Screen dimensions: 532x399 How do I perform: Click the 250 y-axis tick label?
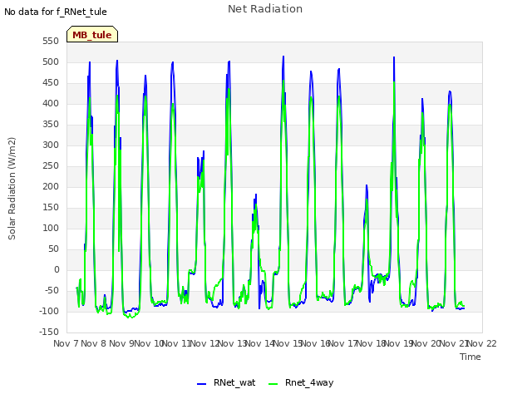click(51, 166)
